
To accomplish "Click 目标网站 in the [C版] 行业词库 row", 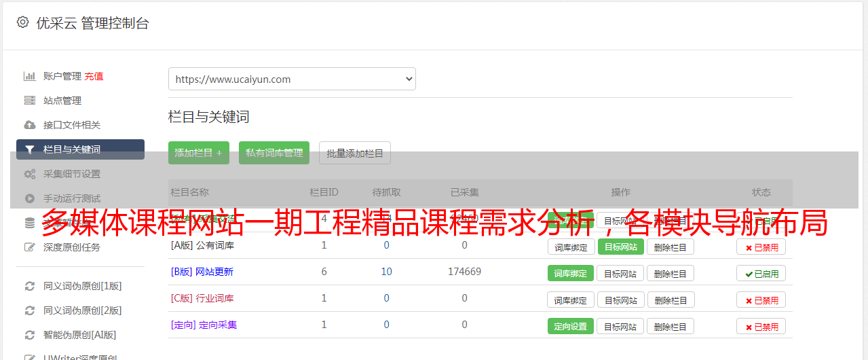I will coord(620,300).
